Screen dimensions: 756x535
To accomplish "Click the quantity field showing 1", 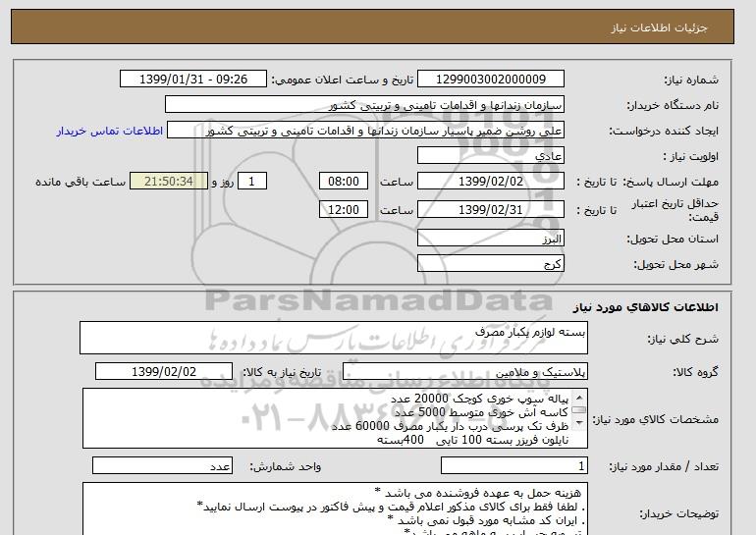I will click(513, 466).
